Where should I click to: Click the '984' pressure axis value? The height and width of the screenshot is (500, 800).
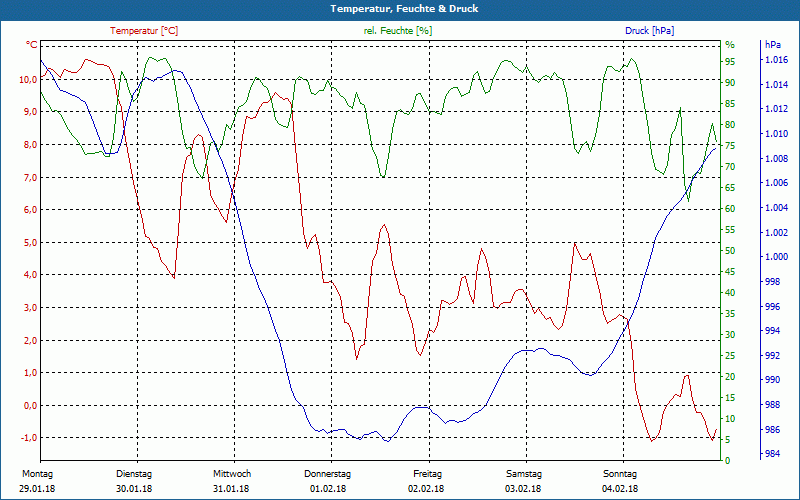click(x=772, y=454)
